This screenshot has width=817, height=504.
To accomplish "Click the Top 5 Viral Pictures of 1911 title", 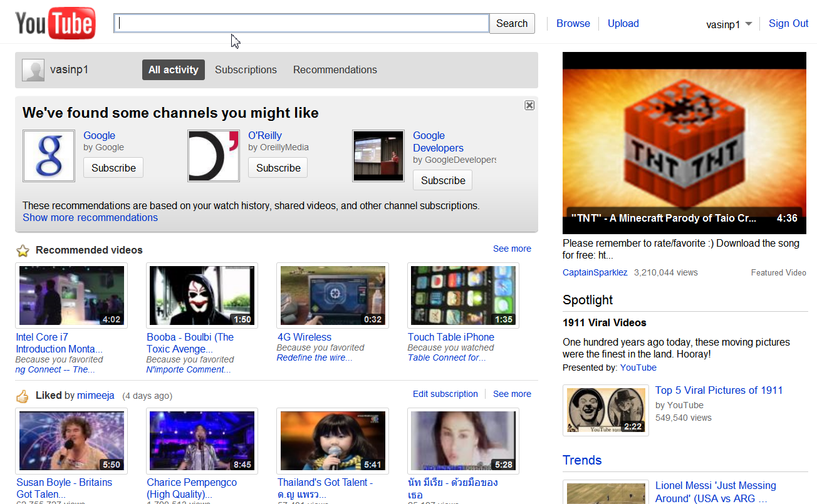I will tap(719, 390).
